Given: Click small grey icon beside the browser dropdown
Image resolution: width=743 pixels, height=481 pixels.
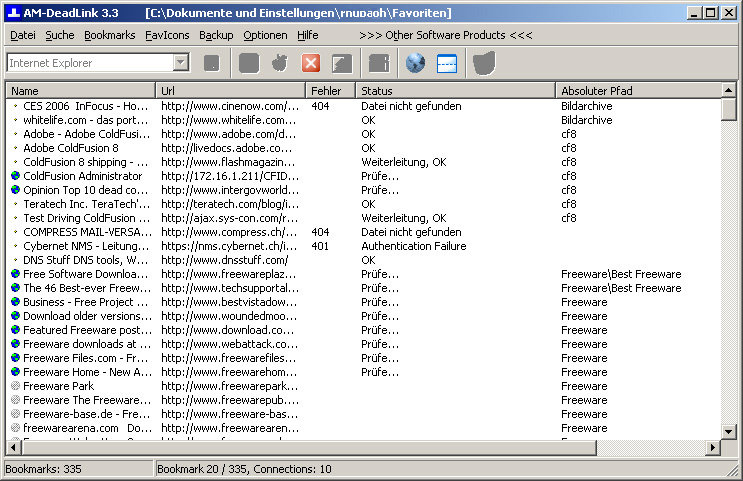Looking at the screenshot, I should pyautogui.click(x=211, y=63).
